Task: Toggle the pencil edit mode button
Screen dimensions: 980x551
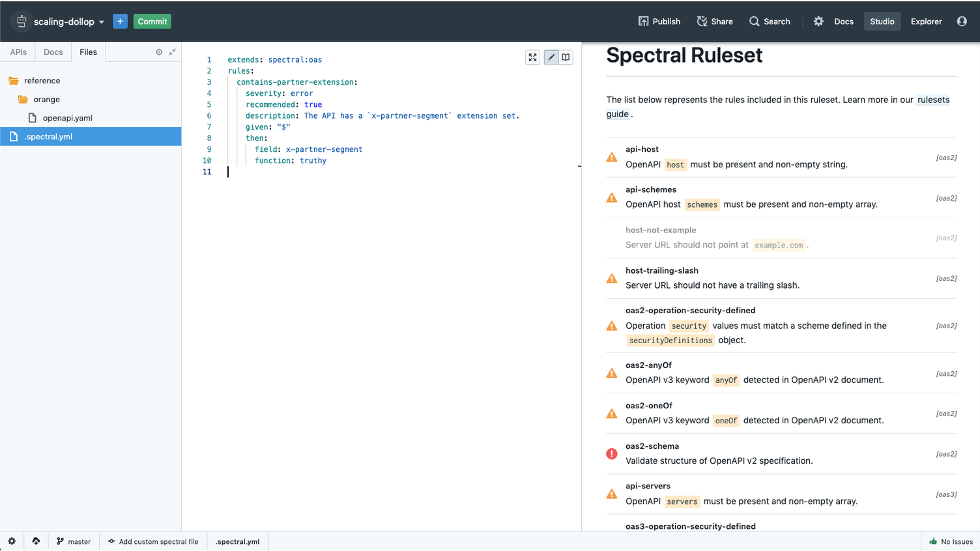Action: tap(551, 57)
